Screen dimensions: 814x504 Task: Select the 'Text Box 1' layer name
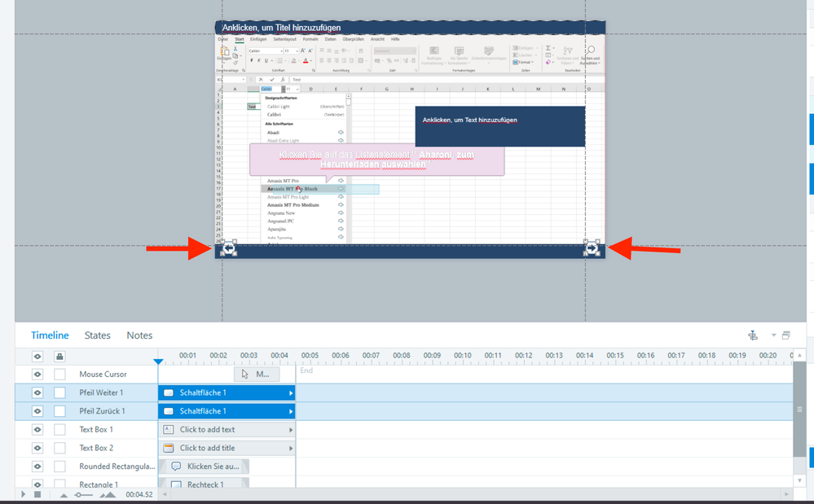(x=96, y=430)
